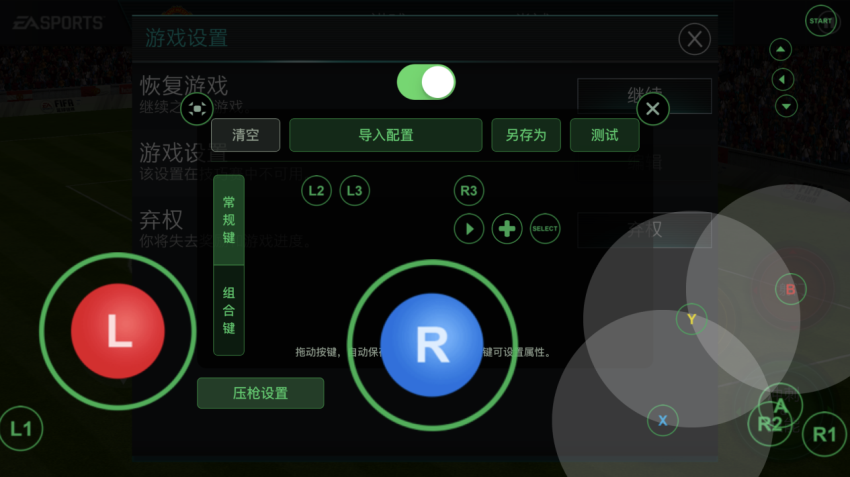Click the 清空 button

coord(246,135)
